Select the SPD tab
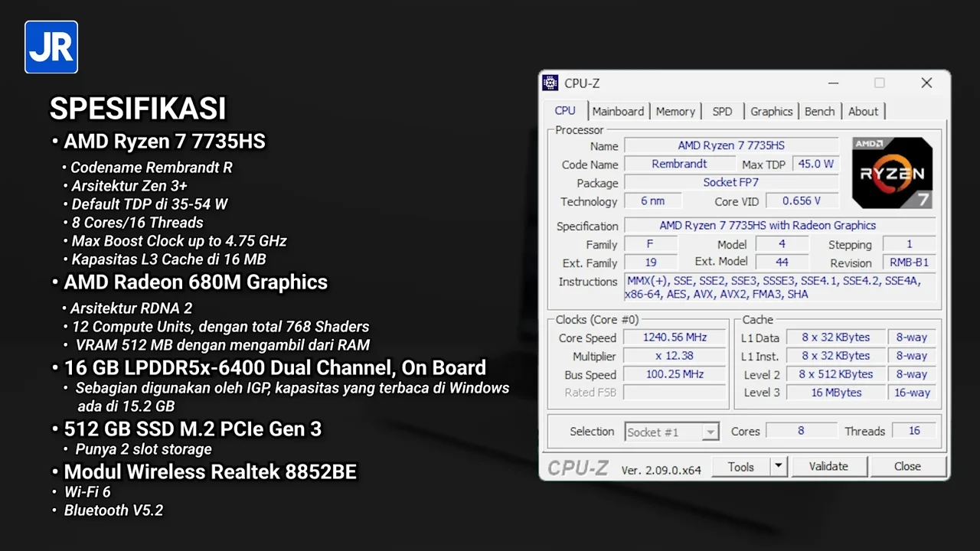Screen dimensions: 980x551 click(722, 112)
